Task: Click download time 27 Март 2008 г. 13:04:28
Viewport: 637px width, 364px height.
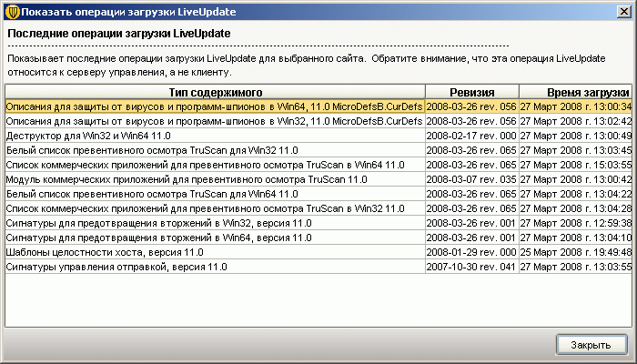Action: pos(576,209)
